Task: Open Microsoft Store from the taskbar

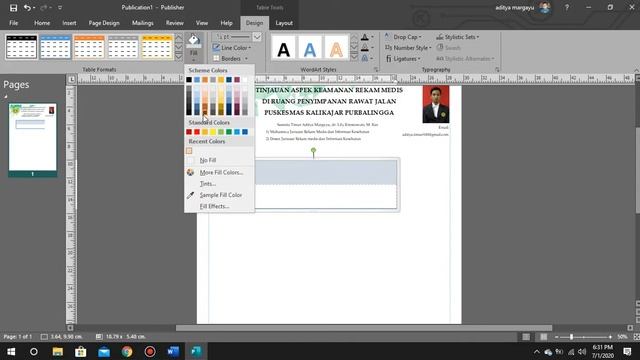Action: click(80, 351)
